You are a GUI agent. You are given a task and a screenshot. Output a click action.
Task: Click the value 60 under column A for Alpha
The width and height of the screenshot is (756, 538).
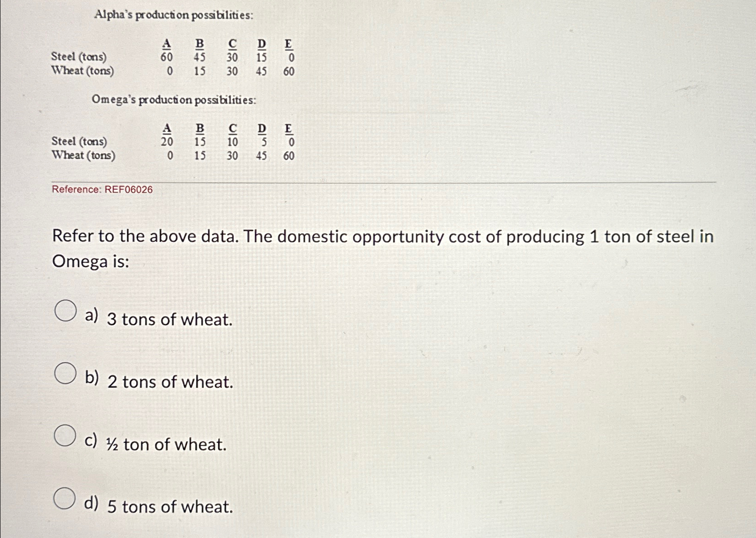(x=168, y=56)
